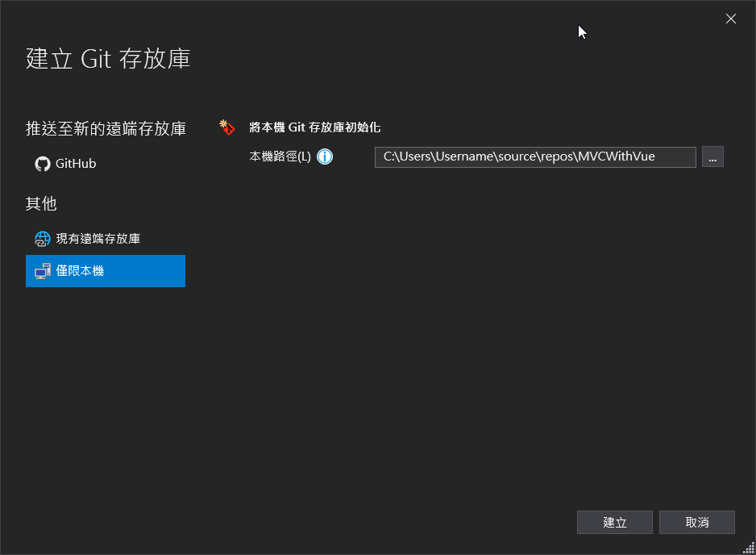Select the 僅限本機 option text
The height and width of the screenshot is (555, 756).
(x=80, y=271)
